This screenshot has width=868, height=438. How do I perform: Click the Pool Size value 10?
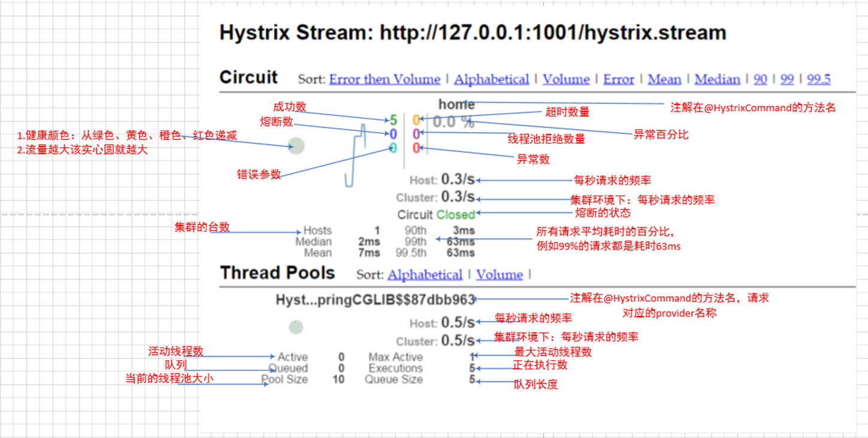pos(338,379)
